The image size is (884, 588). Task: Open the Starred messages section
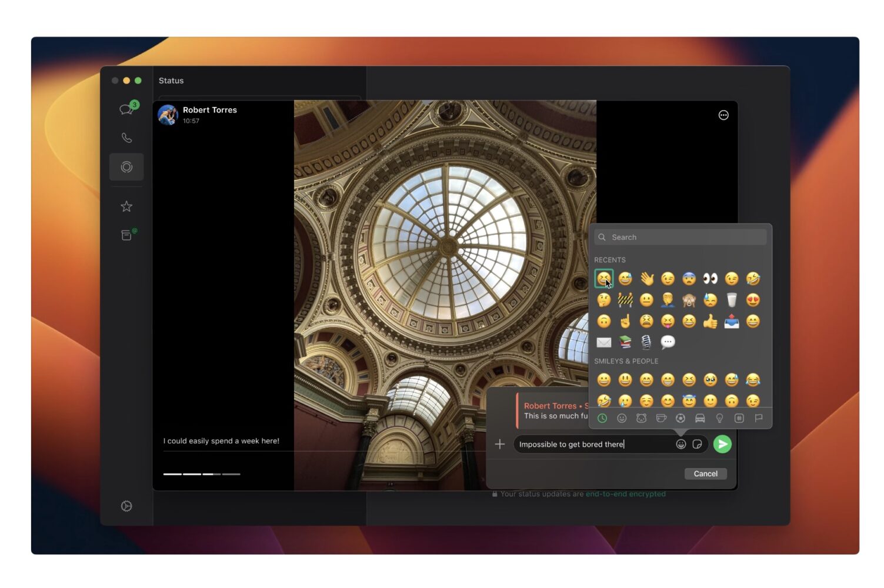pyautogui.click(x=126, y=206)
